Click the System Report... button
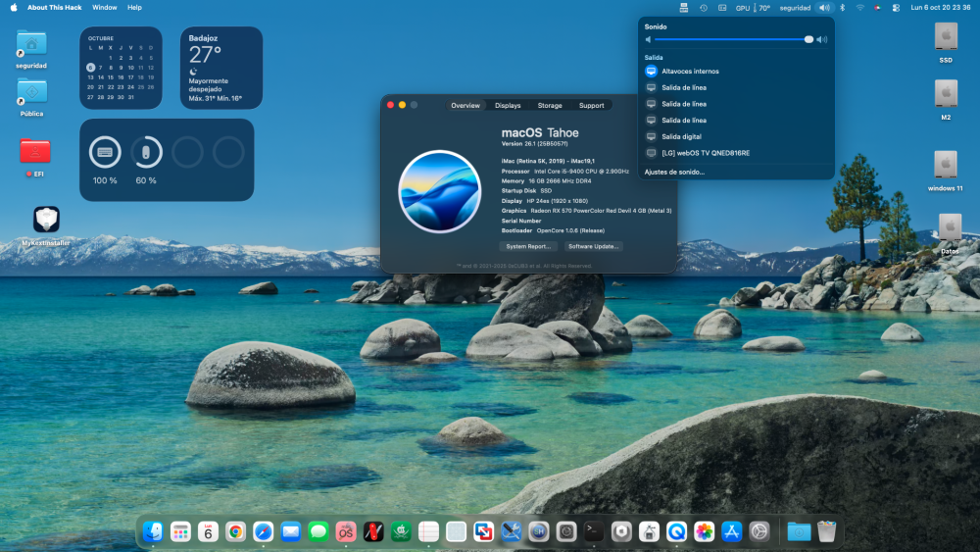This screenshot has width=980, height=552. [528, 246]
